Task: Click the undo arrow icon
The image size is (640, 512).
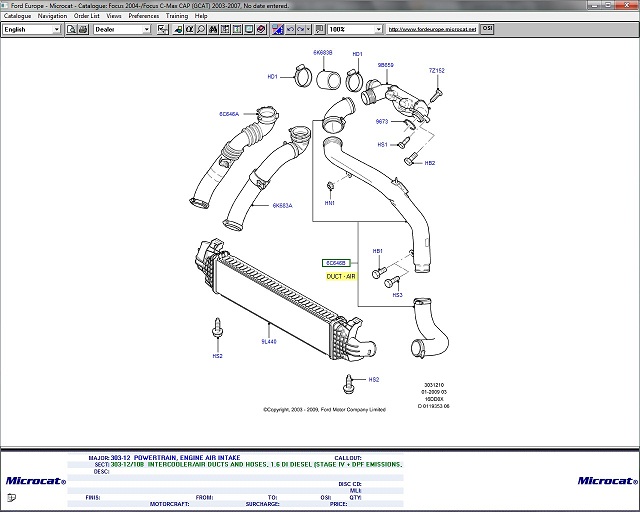Action: 290,29
